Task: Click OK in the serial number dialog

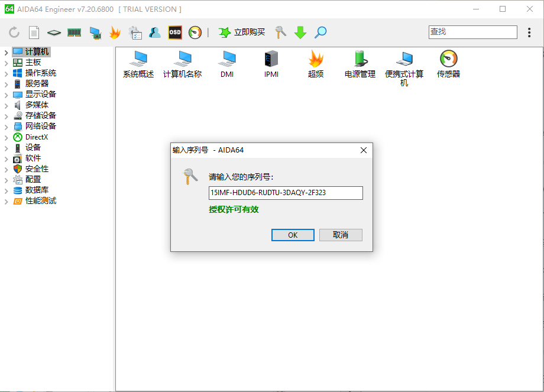Action: pos(293,235)
